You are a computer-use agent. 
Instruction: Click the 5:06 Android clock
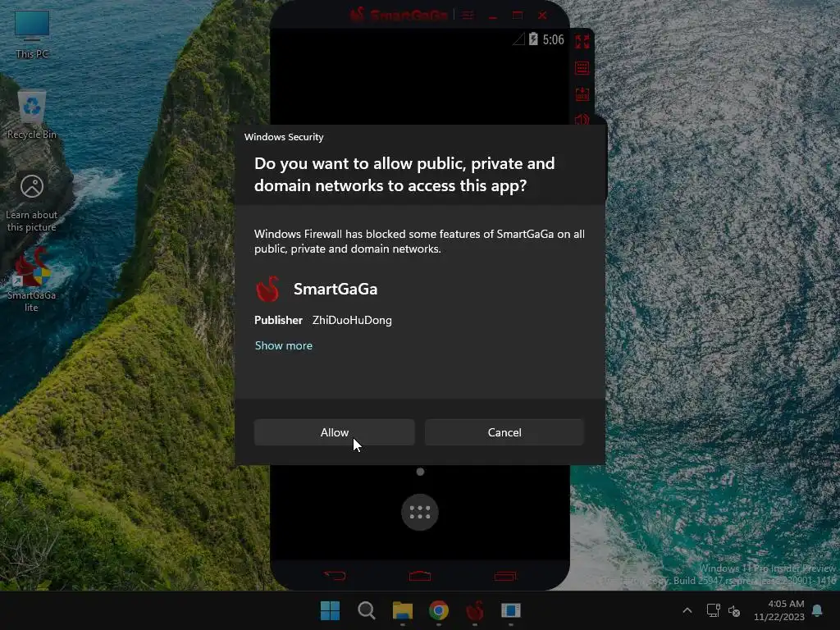pos(553,39)
